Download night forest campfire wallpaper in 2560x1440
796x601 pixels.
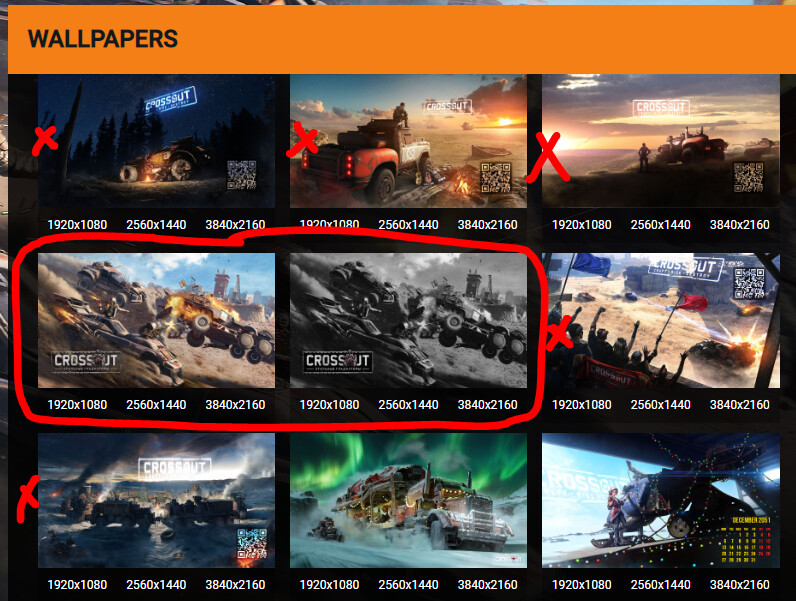click(156, 225)
